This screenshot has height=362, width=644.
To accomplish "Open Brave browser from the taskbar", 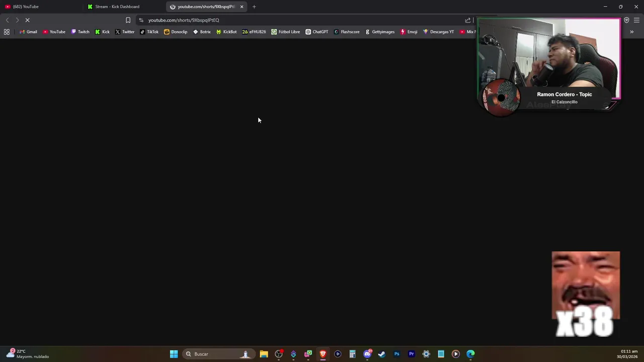I will 323,354.
